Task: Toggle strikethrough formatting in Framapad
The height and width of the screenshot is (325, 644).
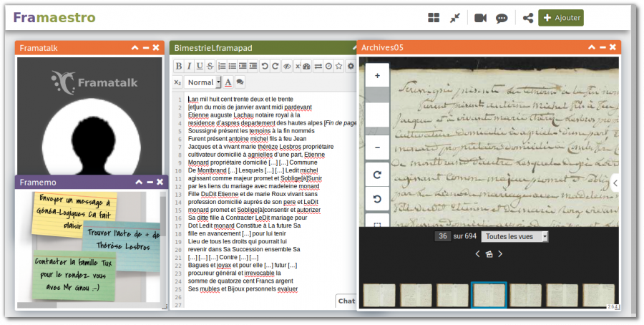Action: (210, 66)
